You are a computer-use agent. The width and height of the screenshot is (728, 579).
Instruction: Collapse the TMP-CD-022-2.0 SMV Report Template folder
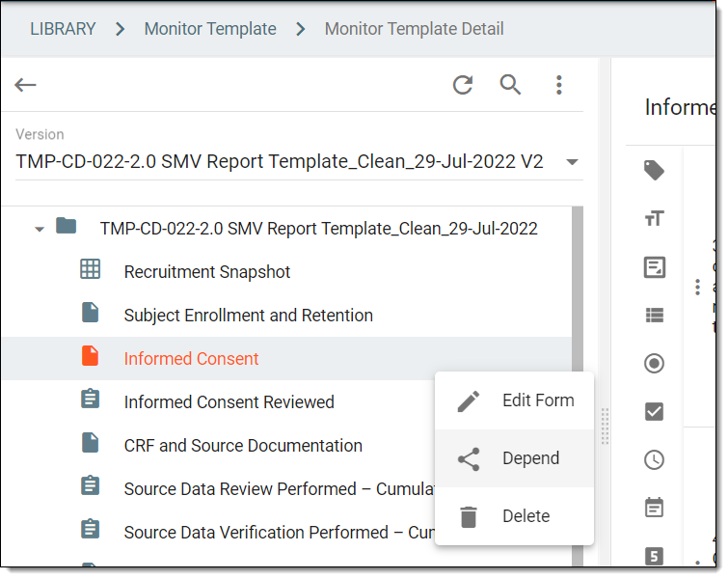(40, 229)
